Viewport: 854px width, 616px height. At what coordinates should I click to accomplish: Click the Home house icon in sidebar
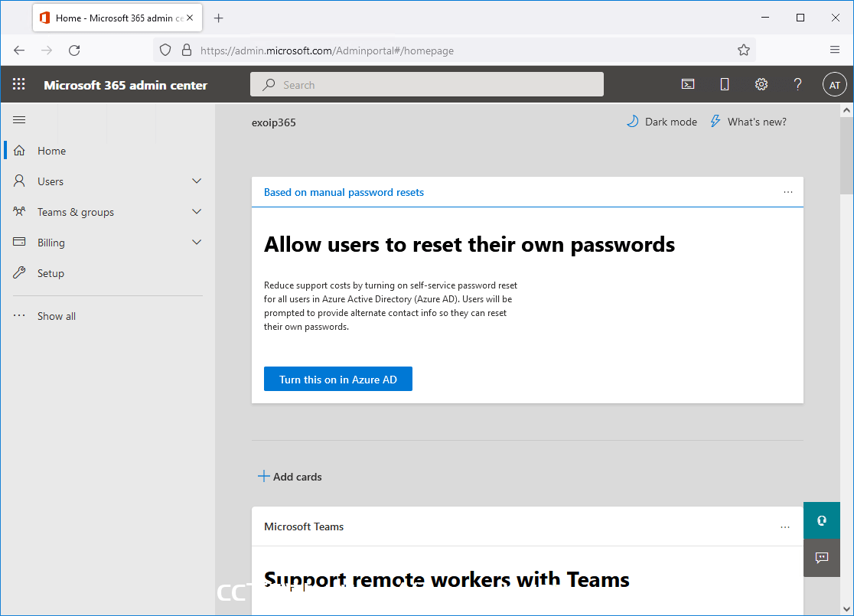click(19, 150)
